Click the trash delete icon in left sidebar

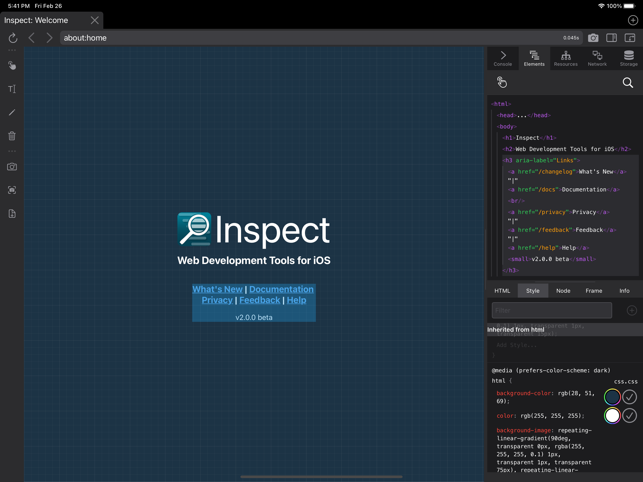pos(12,136)
